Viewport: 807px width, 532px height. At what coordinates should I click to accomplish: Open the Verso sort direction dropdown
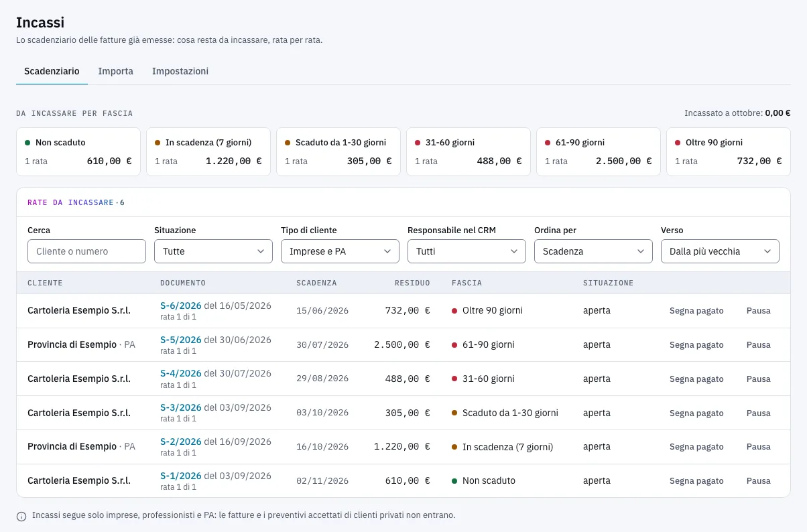click(720, 251)
